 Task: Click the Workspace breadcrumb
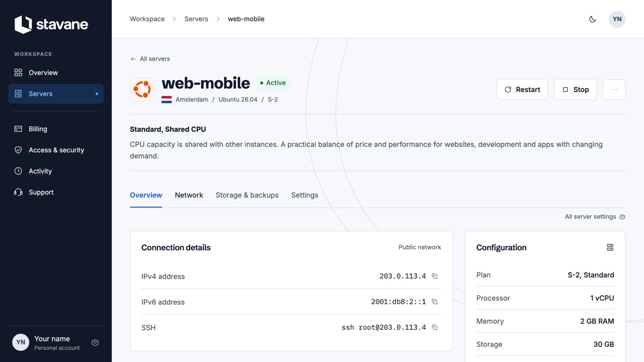coord(147,19)
